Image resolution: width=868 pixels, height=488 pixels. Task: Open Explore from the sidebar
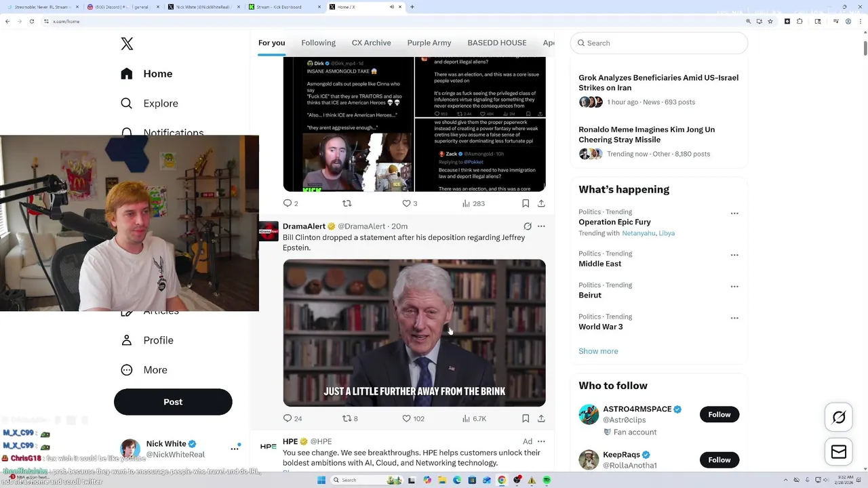coord(149,104)
